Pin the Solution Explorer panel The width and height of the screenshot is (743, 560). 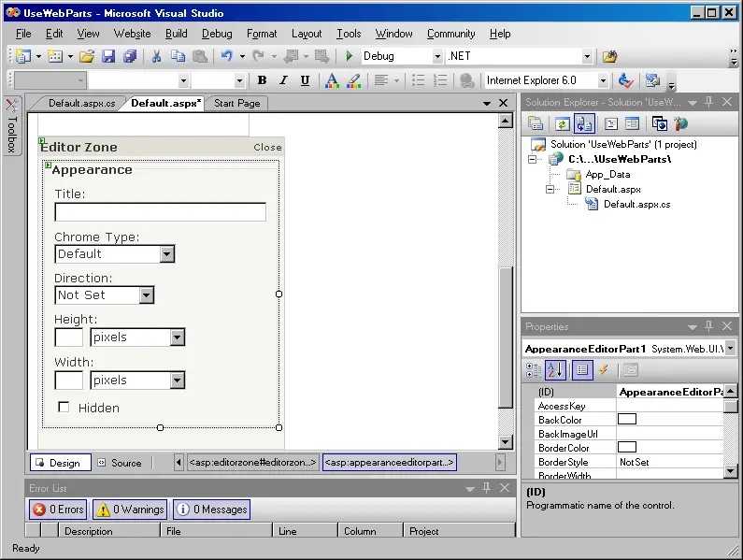[708, 102]
